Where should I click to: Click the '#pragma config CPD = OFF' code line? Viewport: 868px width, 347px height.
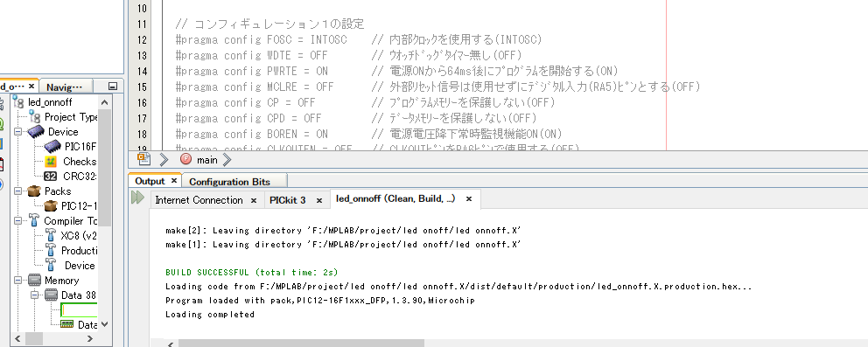pyautogui.click(x=248, y=118)
